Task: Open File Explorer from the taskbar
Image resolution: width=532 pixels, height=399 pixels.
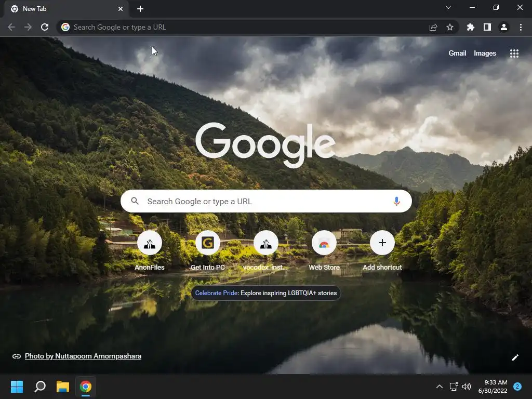Action: point(63,387)
